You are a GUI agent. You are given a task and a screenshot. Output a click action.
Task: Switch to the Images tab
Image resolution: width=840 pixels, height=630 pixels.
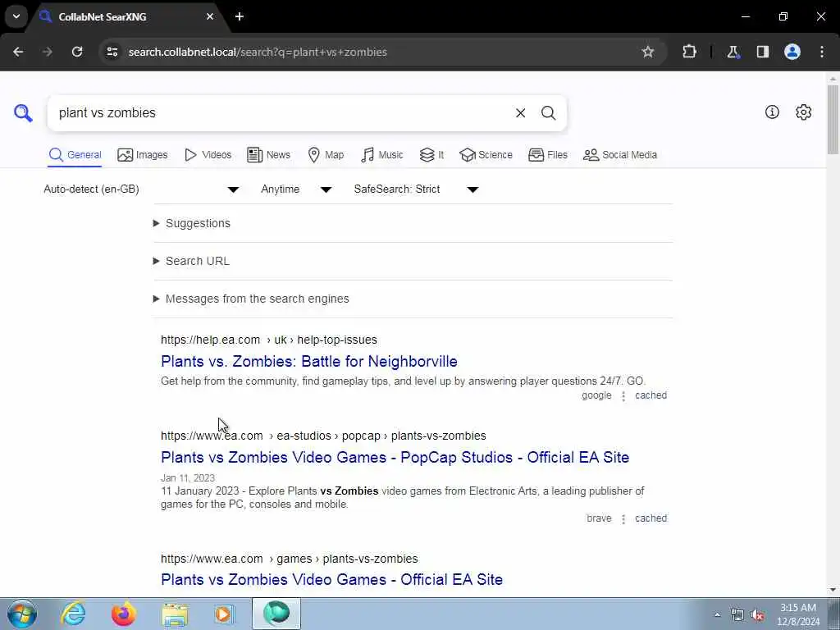[143, 155]
